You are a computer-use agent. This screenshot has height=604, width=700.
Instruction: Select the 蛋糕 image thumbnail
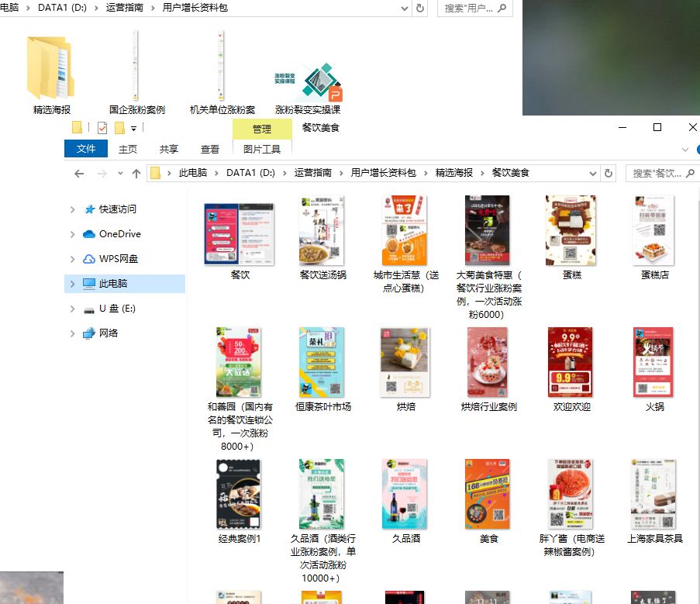(x=571, y=230)
